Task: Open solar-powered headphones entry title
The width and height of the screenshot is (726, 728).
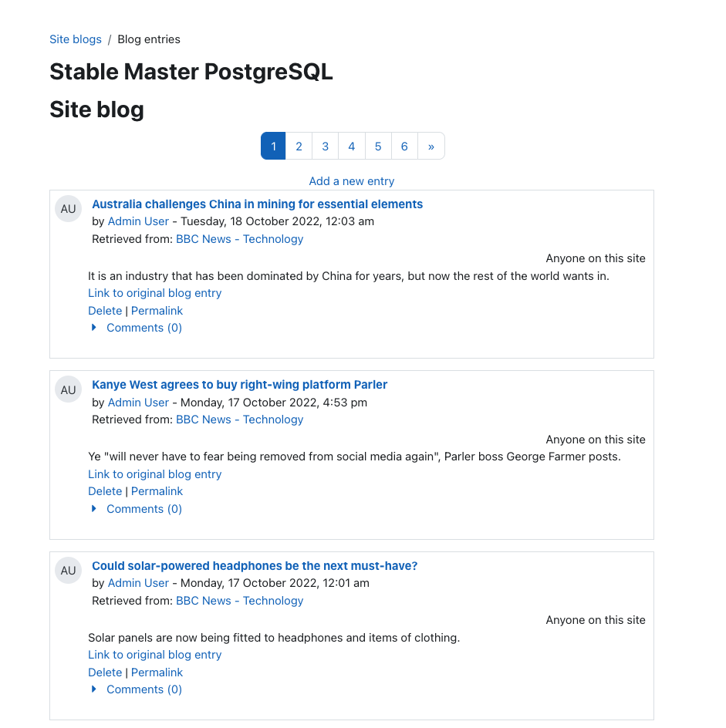Action: tap(255, 566)
